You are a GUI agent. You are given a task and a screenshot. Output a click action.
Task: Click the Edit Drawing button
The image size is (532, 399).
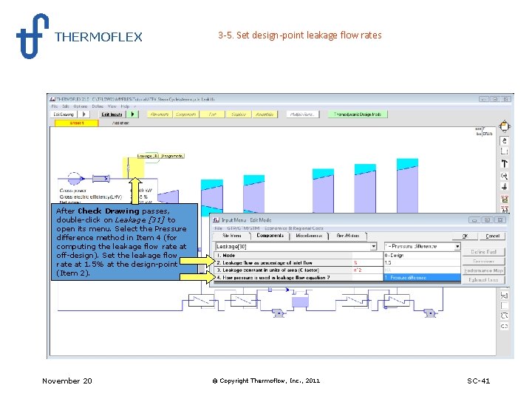64,115
